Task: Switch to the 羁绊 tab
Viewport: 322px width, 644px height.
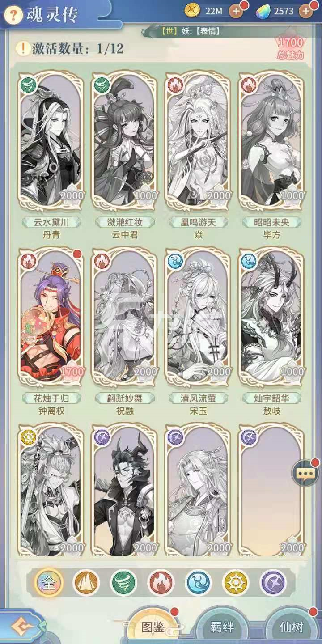Action: point(222,627)
